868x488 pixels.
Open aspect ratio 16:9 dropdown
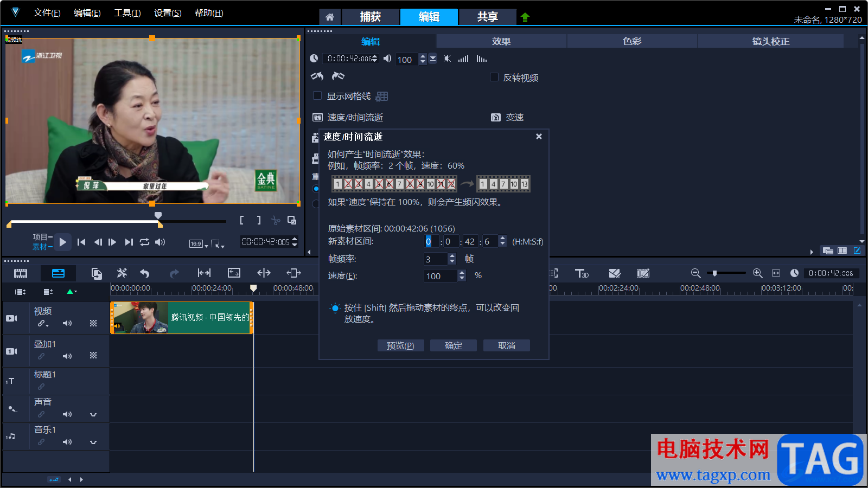click(199, 244)
